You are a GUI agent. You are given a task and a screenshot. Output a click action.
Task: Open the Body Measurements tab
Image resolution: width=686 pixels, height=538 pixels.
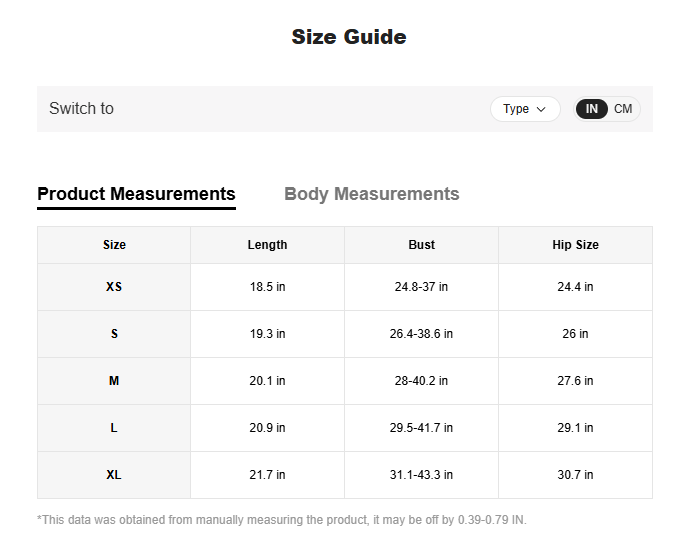pyautogui.click(x=372, y=194)
